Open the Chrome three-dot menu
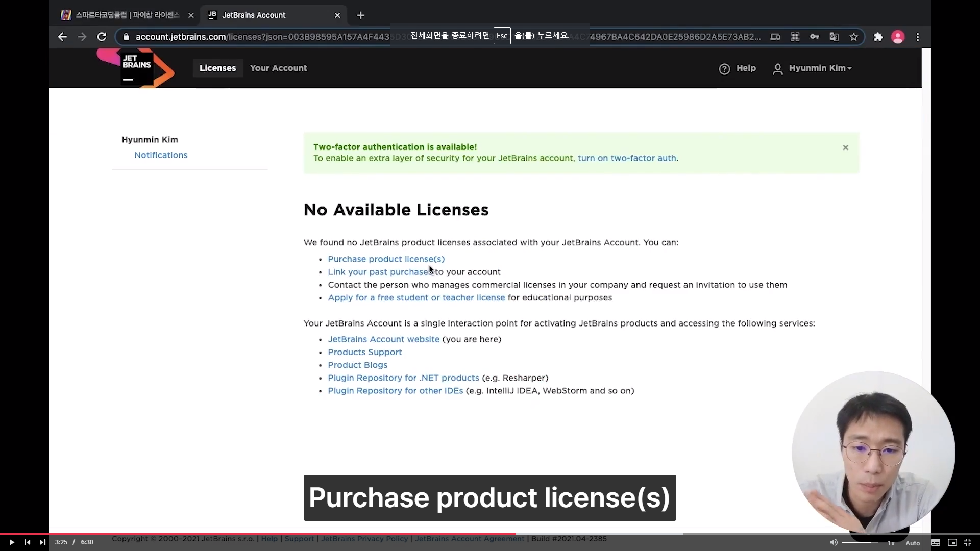The height and width of the screenshot is (551, 980). pos(918,37)
